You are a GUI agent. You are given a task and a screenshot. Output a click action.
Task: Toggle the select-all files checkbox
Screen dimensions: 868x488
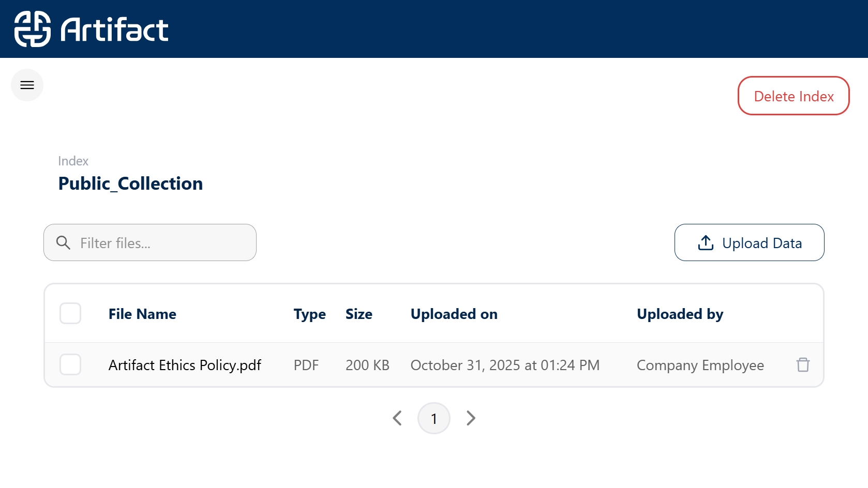[x=70, y=314]
